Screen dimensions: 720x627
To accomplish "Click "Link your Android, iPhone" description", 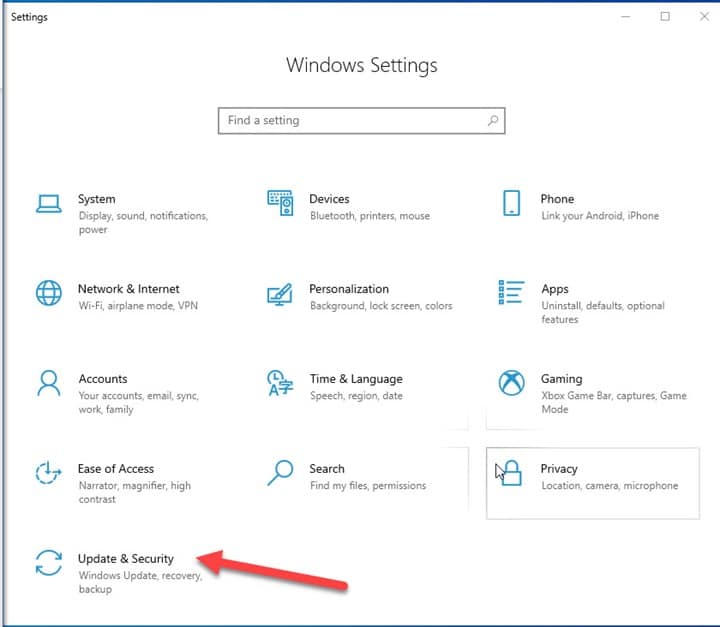I will tap(600, 216).
